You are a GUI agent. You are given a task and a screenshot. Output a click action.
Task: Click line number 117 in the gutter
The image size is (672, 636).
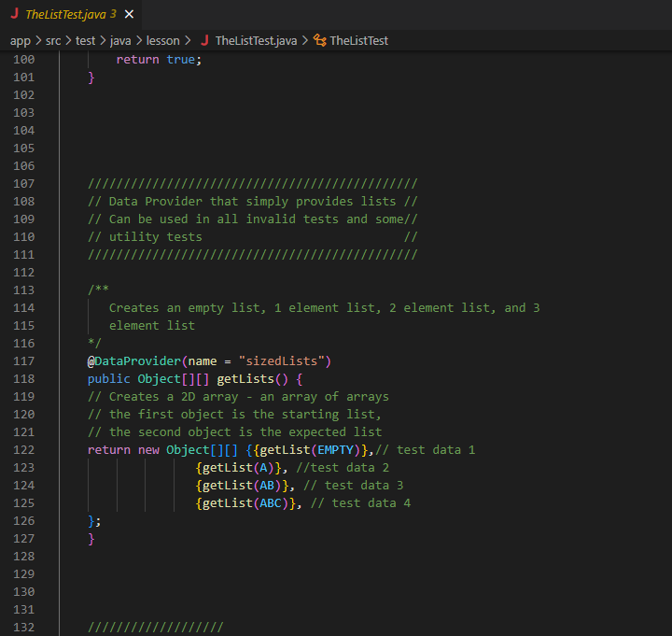tap(24, 360)
